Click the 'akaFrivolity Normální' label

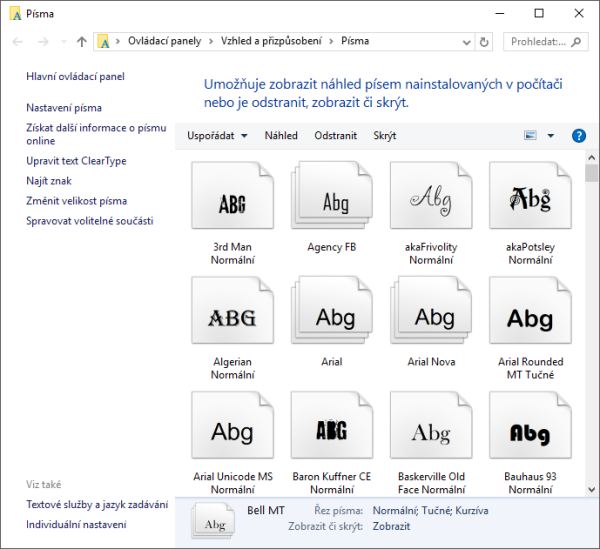[x=431, y=253]
